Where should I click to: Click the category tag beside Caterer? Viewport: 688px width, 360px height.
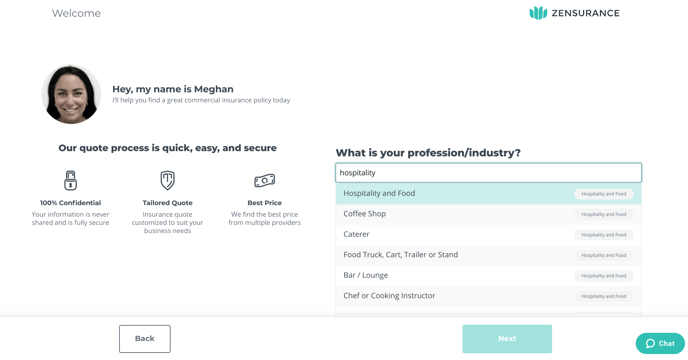(x=604, y=235)
